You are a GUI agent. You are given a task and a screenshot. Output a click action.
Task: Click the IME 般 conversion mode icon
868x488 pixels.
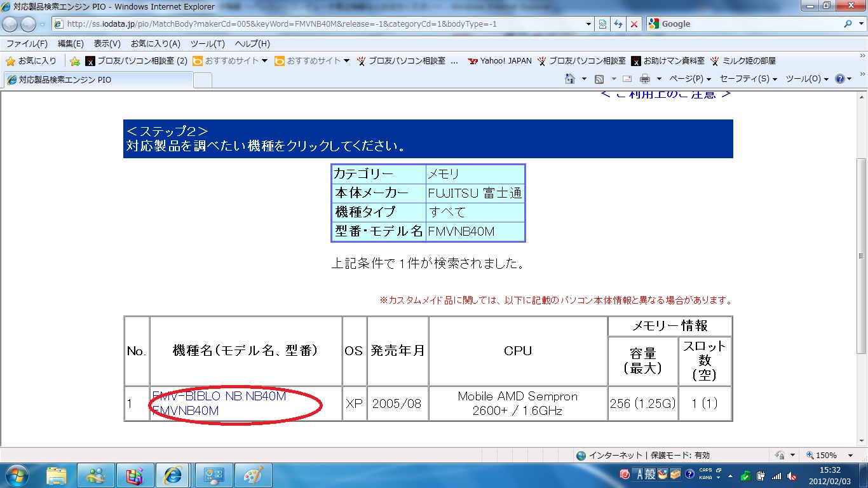tap(651, 475)
